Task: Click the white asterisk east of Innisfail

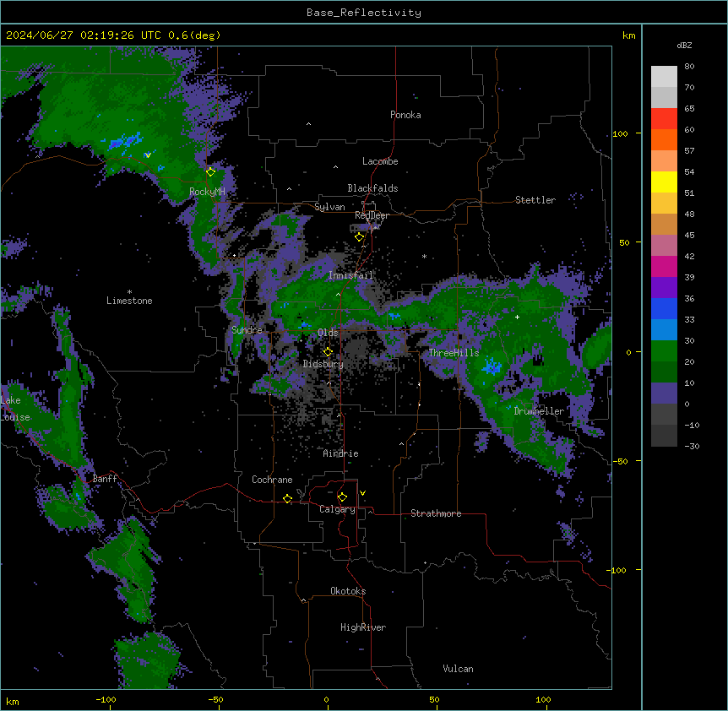Action: [x=424, y=257]
